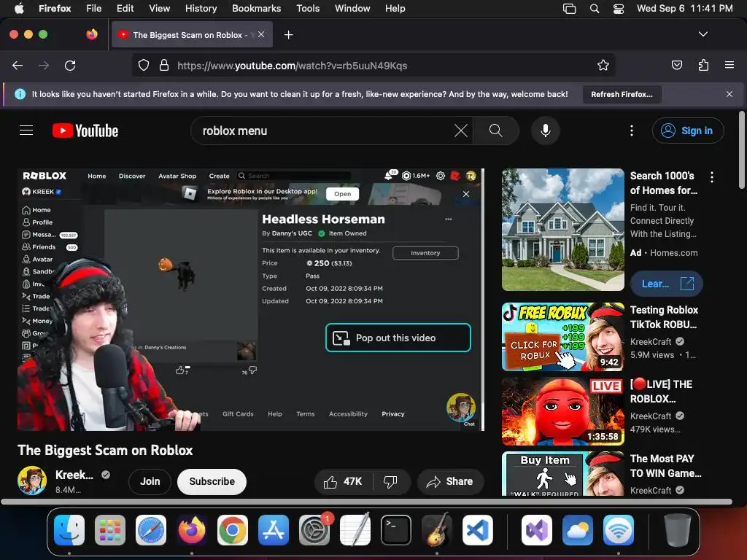The image size is (747, 560).
Task: Click the horizontal scrollbar at bottom
Action: pyautogui.click(x=366, y=501)
